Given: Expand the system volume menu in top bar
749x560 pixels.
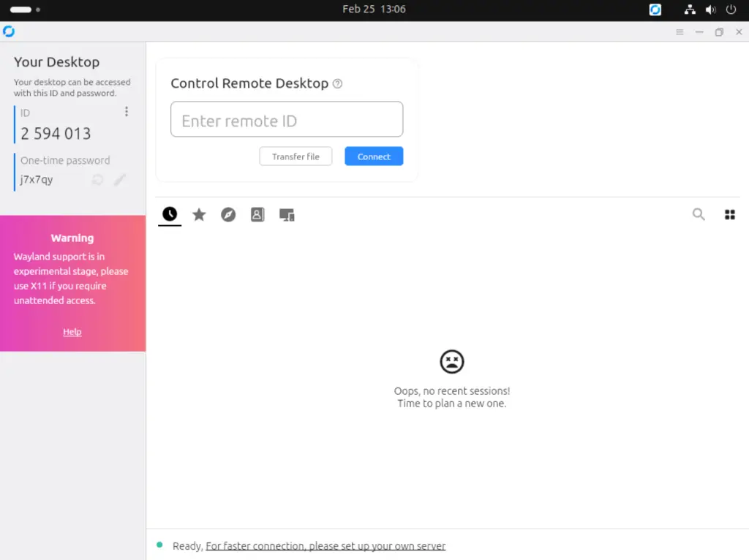Looking at the screenshot, I should click(710, 10).
